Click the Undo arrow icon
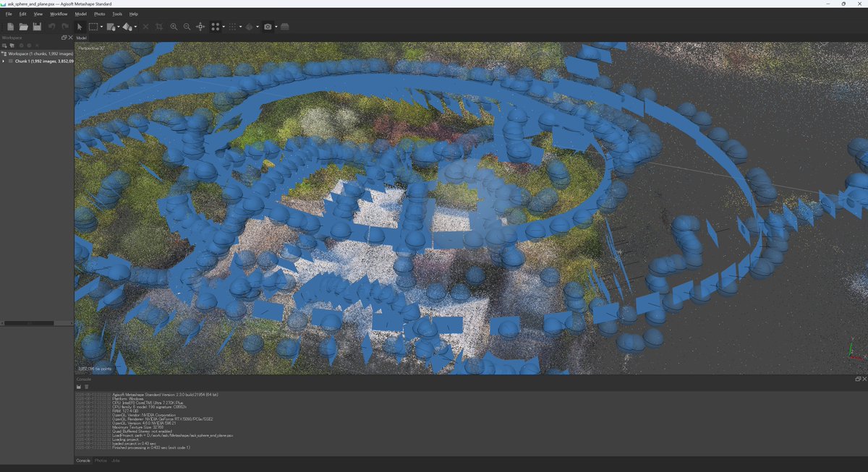The width and height of the screenshot is (868, 472). pos(52,27)
